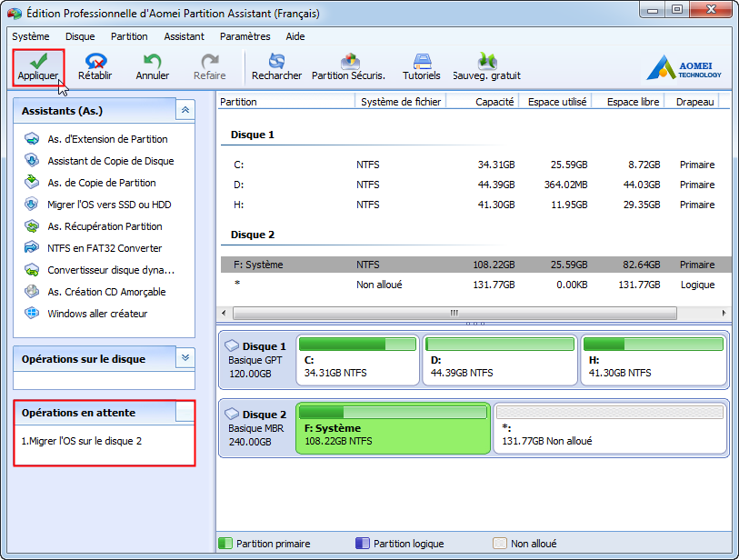Select F: Système 108.22GB partition block
This screenshot has width=739, height=560.
coord(393,428)
